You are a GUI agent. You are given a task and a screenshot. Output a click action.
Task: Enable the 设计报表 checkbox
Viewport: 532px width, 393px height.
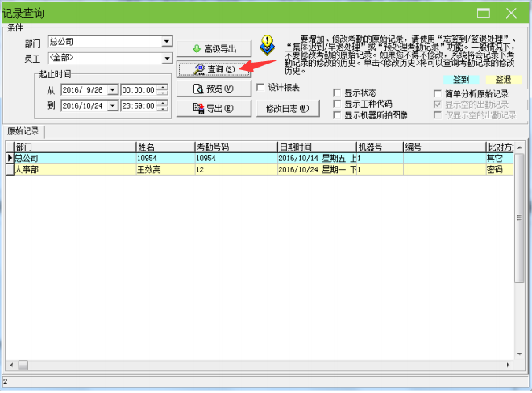coord(260,88)
